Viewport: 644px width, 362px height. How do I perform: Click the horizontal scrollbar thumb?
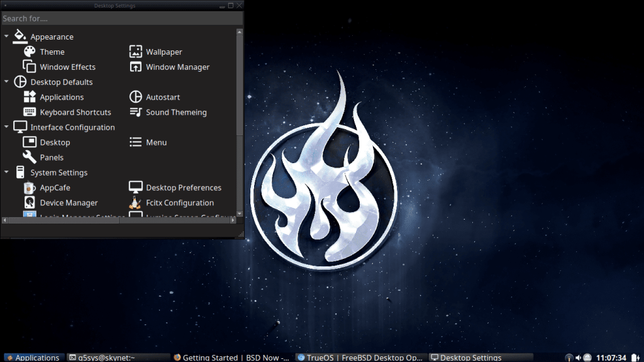point(64,220)
